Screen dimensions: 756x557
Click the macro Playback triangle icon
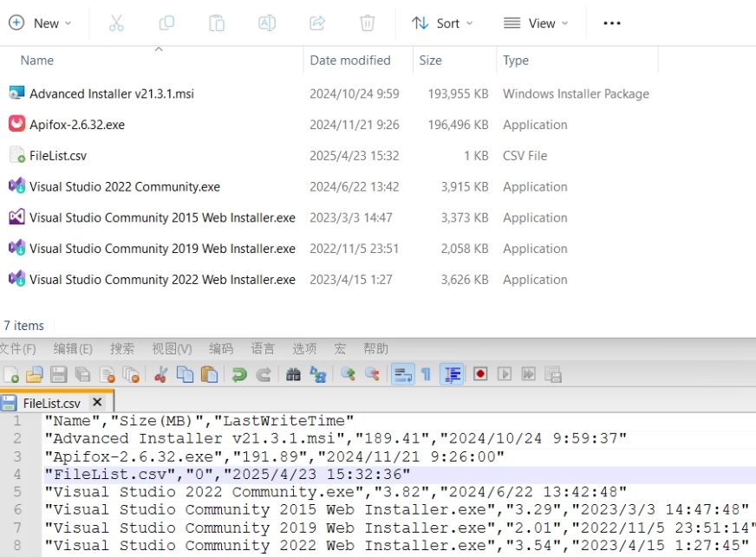click(x=505, y=374)
